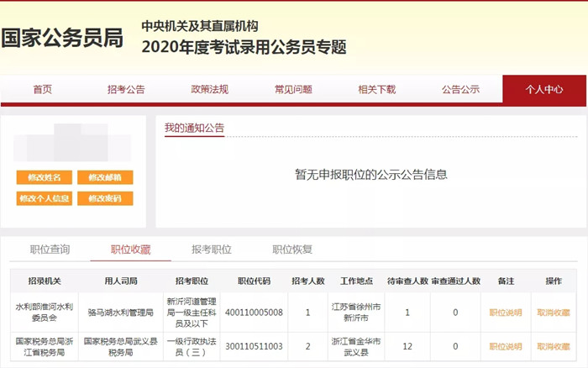The width and height of the screenshot is (588, 368).
Task: Click the 一级行政执法员（三） cell
Action: point(192,347)
